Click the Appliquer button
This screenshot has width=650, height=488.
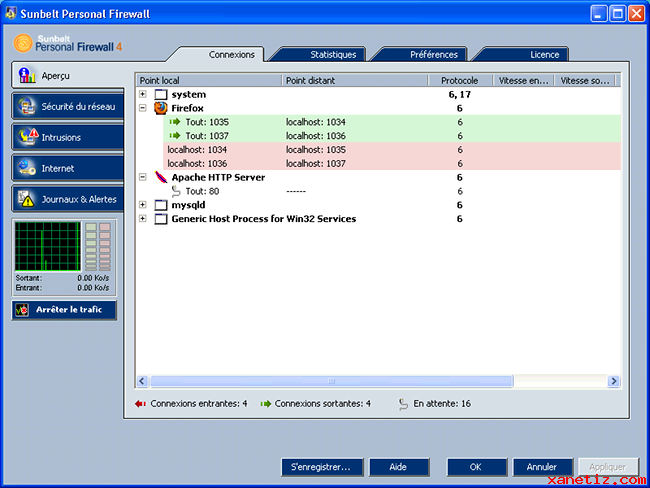[608, 467]
